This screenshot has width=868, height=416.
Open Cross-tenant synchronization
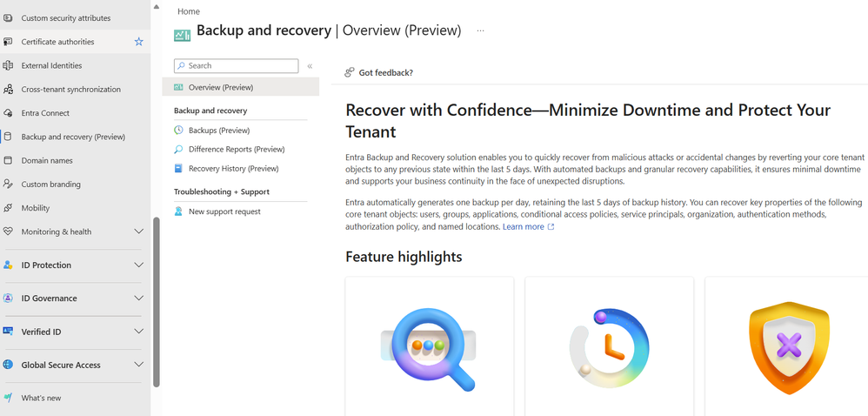(x=70, y=90)
